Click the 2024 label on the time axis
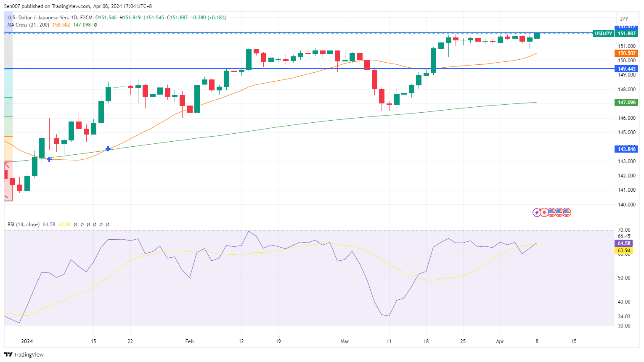The image size is (644, 362). [x=27, y=341]
